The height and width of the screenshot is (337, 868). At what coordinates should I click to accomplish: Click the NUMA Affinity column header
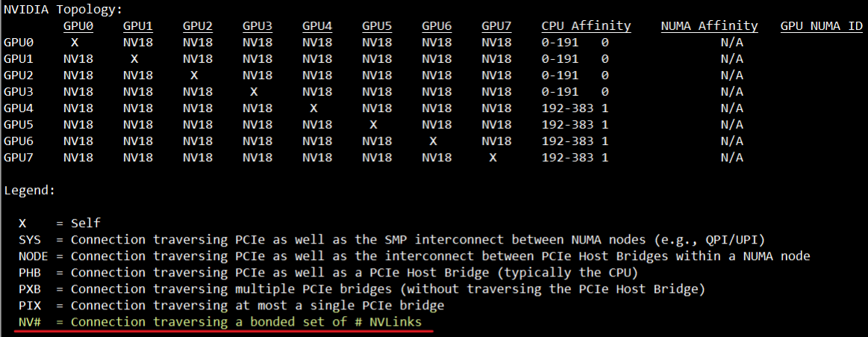pos(709,26)
